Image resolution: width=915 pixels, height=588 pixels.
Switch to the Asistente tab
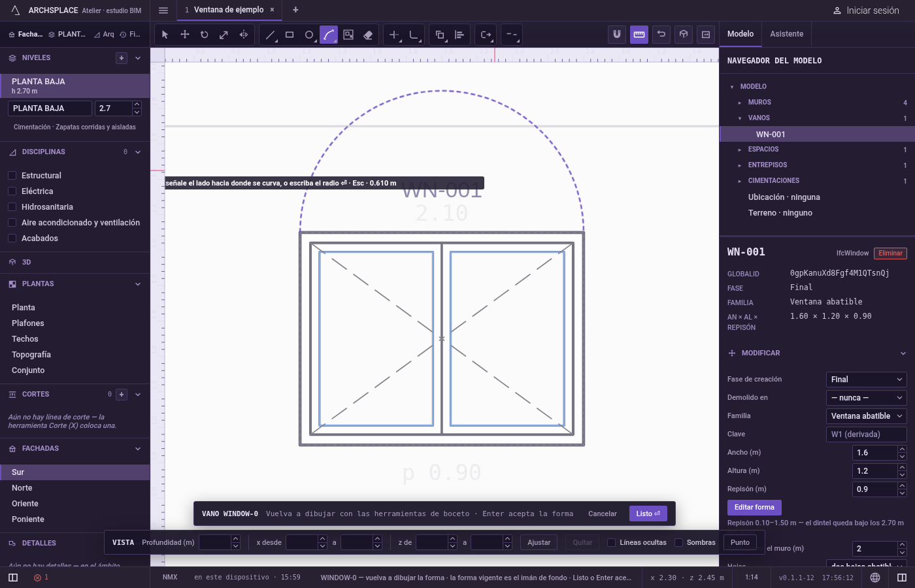click(787, 34)
